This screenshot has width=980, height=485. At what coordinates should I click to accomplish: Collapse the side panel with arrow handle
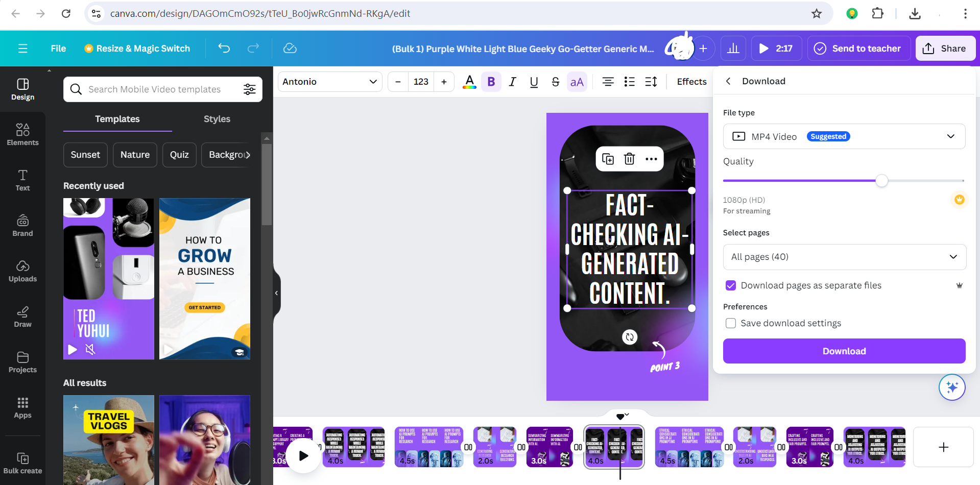[x=276, y=293]
